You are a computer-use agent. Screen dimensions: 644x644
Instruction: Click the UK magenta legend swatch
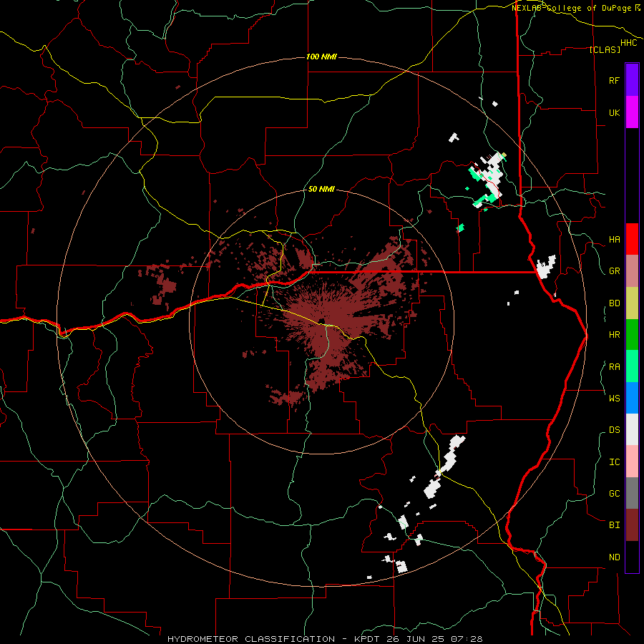[x=632, y=112]
